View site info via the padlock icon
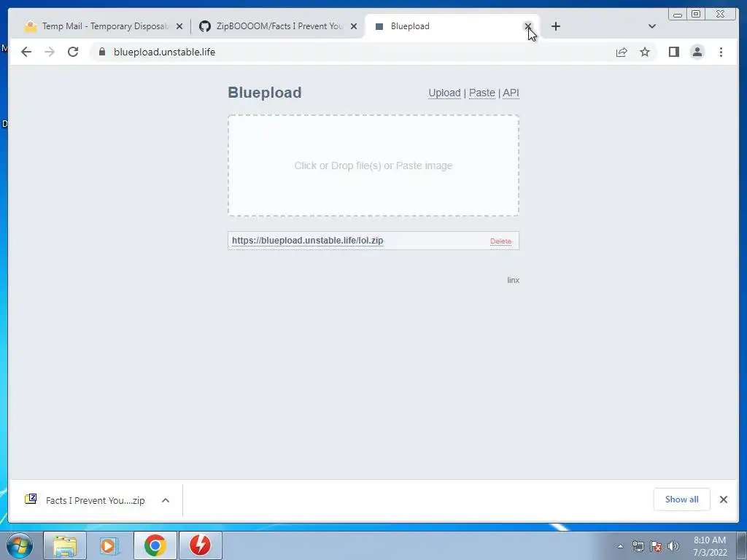747x560 pixels. [x=101, y=52]
